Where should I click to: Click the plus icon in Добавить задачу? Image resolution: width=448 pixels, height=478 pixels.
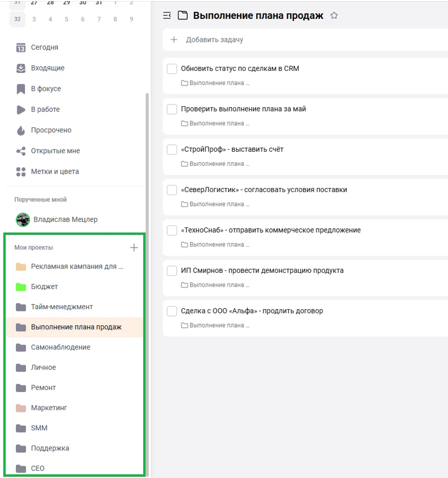[x=174, y=40]
